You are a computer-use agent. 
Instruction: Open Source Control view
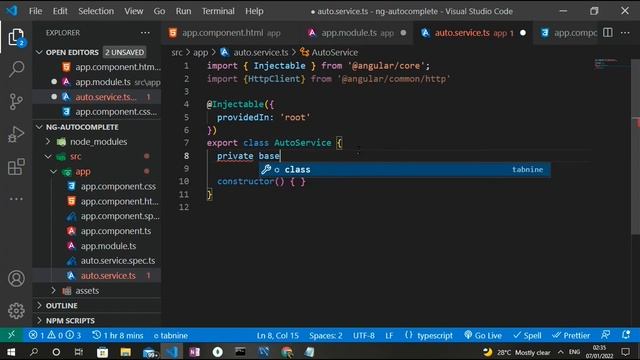[16, 102]
